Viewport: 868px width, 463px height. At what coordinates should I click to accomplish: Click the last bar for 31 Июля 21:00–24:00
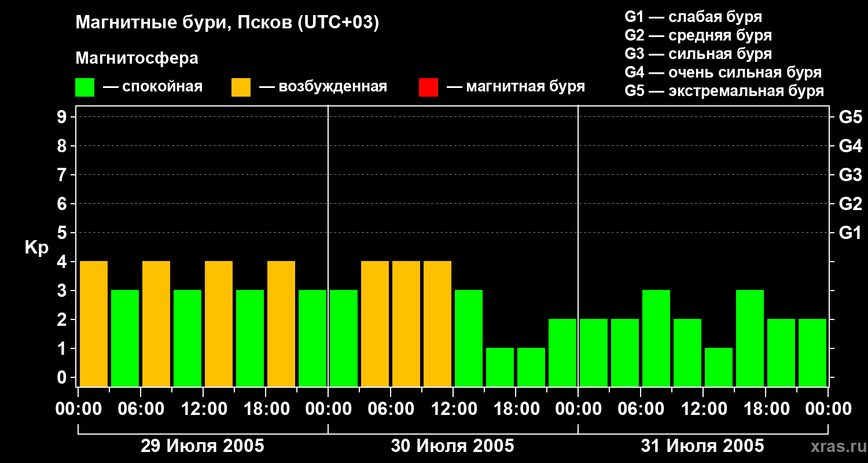(812, 352)
